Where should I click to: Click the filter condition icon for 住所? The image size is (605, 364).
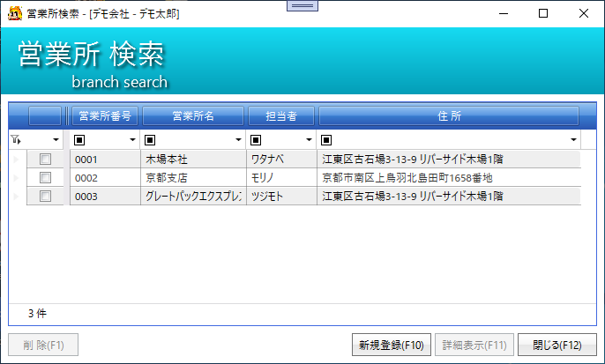point(326,140)
